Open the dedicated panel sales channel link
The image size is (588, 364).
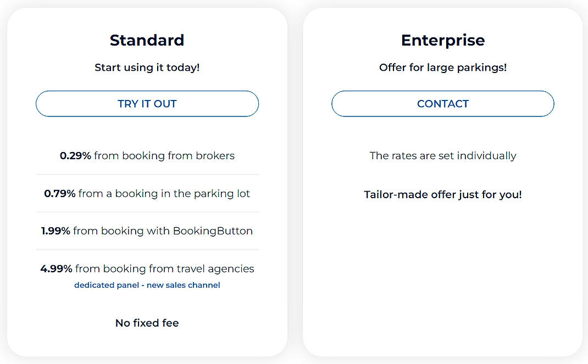pos(147,285)
